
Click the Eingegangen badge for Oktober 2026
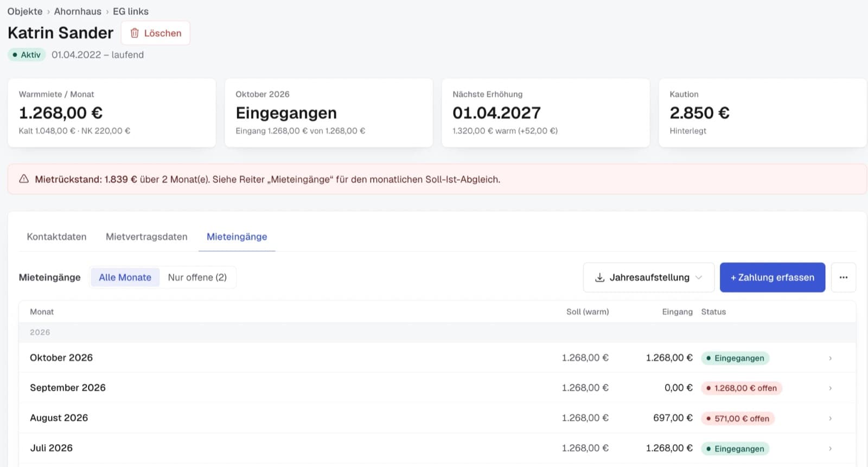tap(735, 358)
